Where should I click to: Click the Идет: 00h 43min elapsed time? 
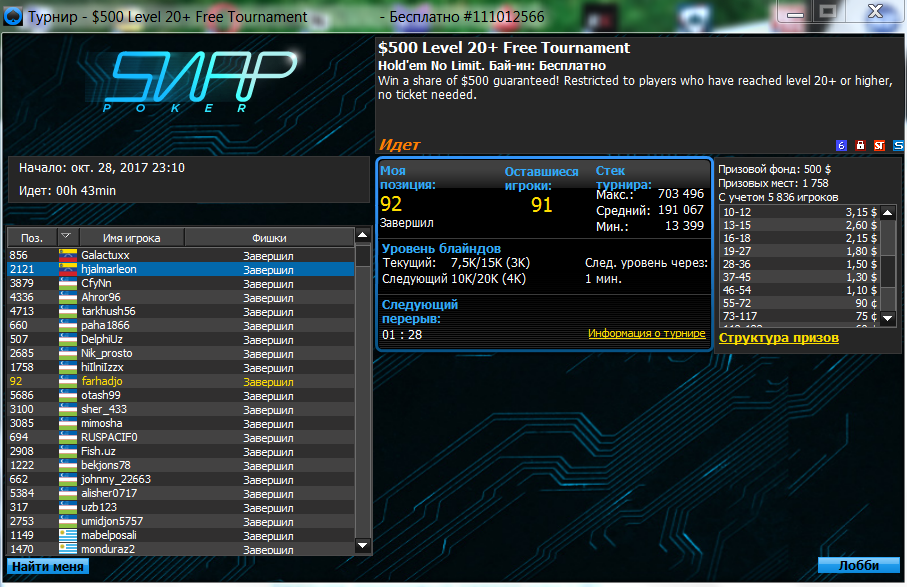tap(67, 191)
